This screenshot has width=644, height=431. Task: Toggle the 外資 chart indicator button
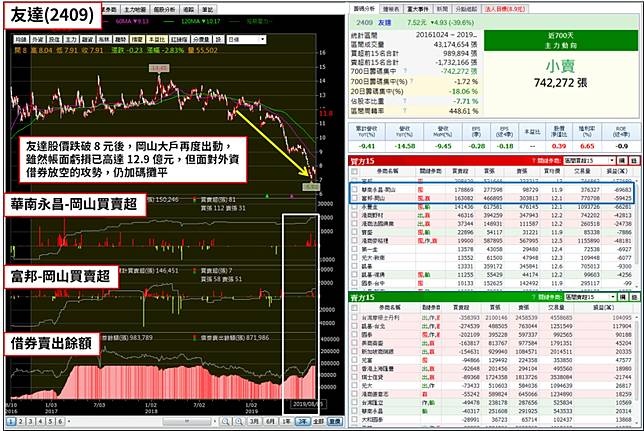pos(38,39)
